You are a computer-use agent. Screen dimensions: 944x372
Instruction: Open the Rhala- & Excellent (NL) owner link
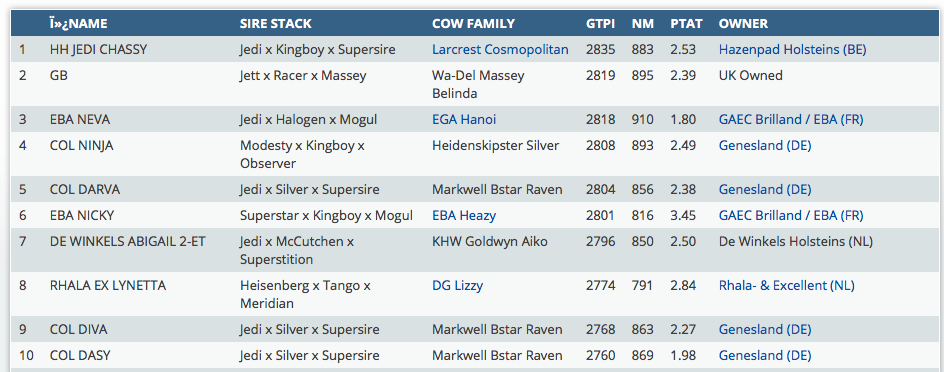787,285
